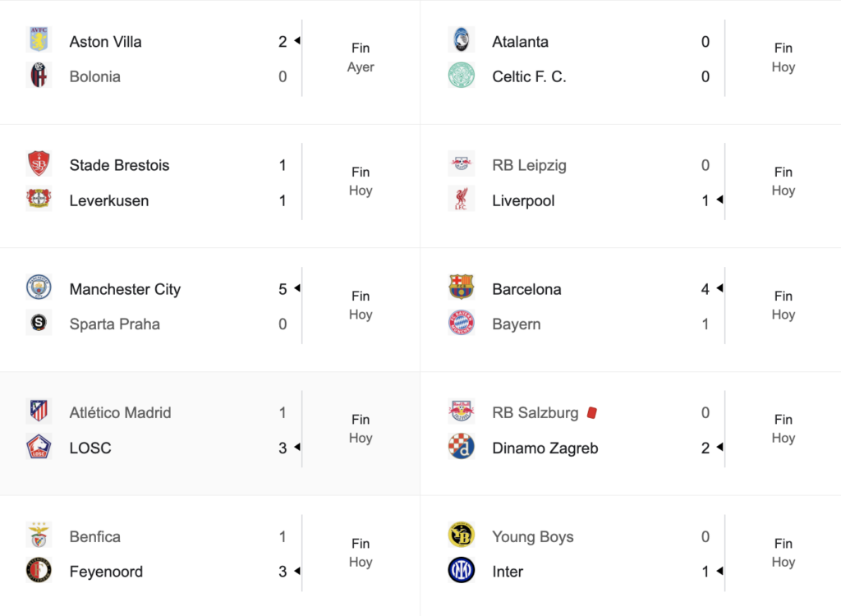Click Sparta Praha team name
Screen dimensions: 841x616
(114, 324)
